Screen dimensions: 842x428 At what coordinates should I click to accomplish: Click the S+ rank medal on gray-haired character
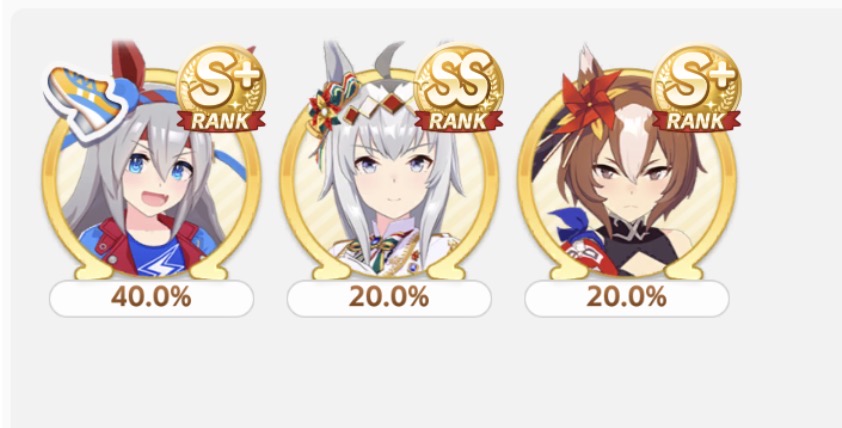(x=221, y=88)
